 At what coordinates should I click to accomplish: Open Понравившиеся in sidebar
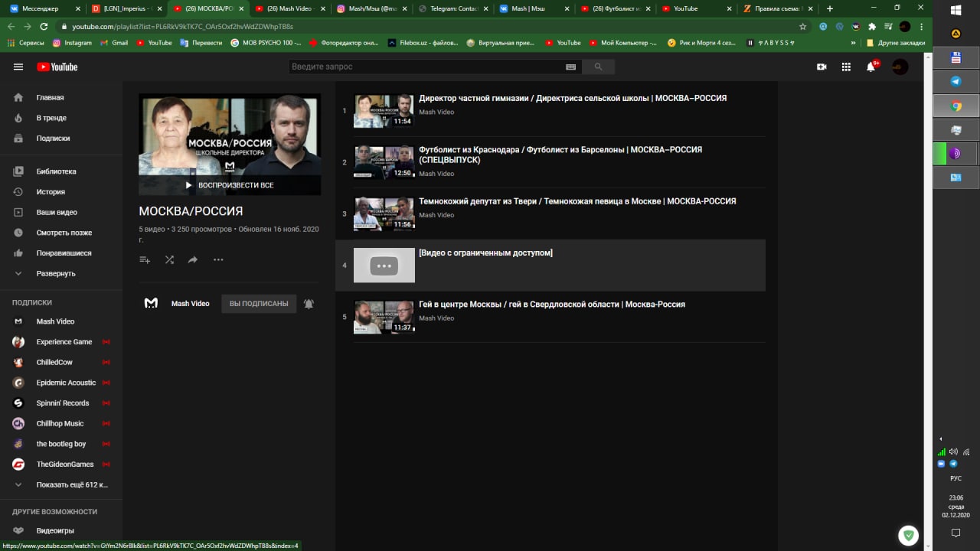coord(61,253)
